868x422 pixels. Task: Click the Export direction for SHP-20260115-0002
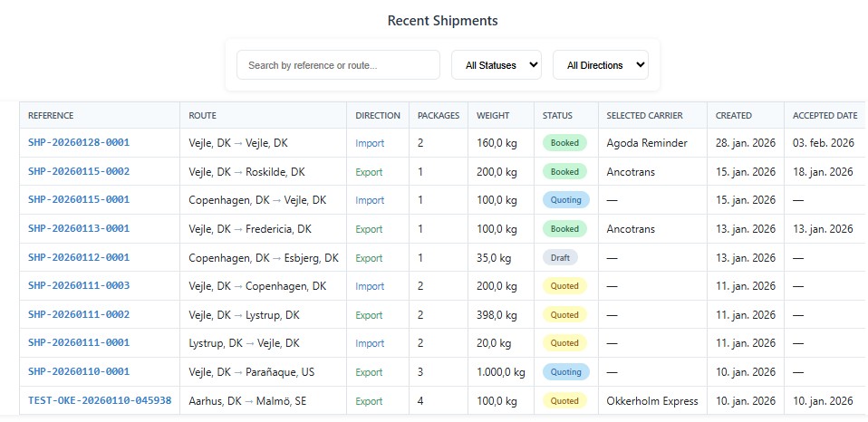tap(369, 171)
